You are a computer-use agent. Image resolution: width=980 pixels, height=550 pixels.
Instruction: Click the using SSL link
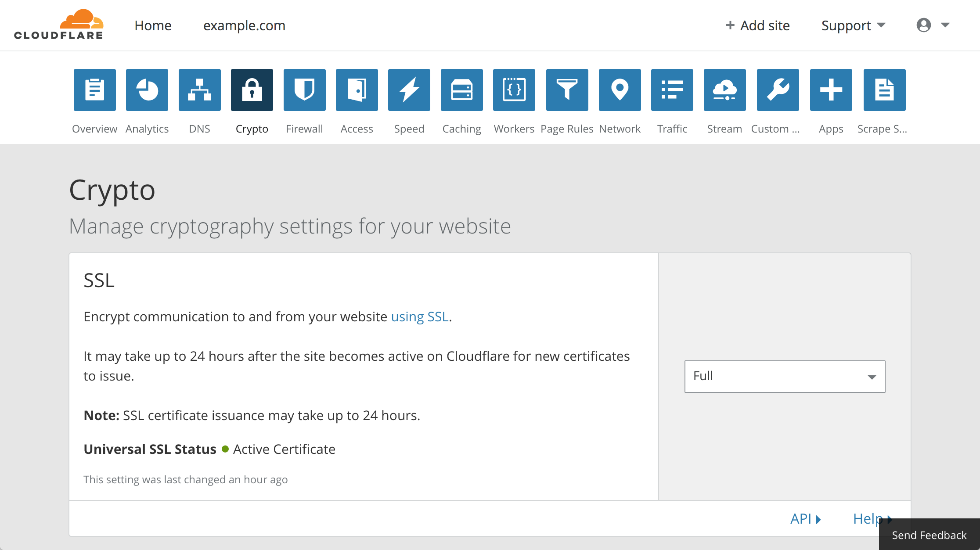coord(419,316)
